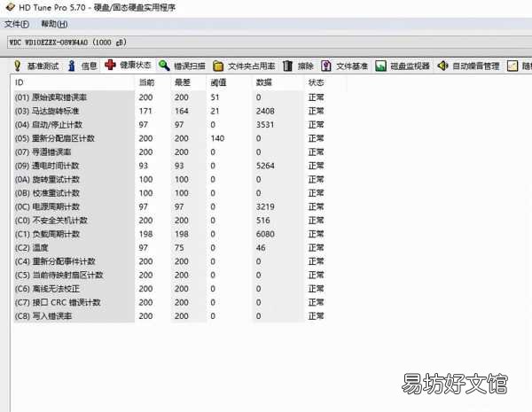Click the 阈值 column header

tap(218, 82)
